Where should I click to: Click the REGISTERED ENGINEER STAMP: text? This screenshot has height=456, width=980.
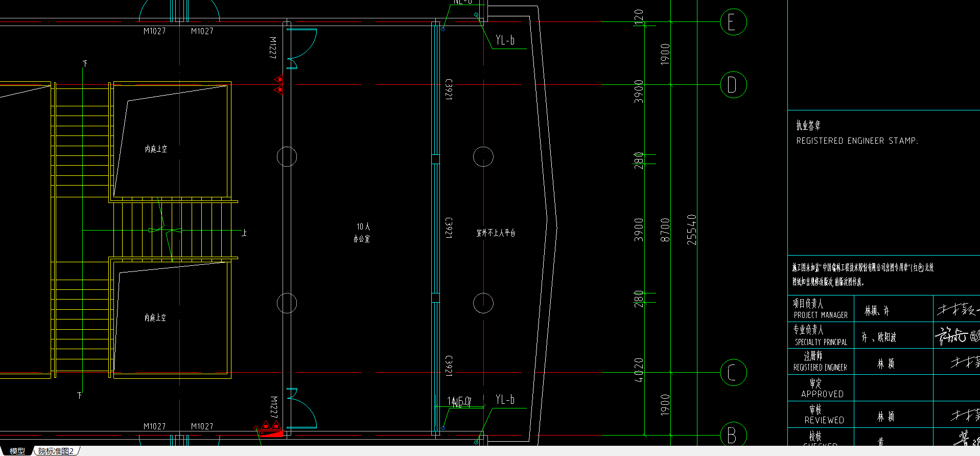857,141
